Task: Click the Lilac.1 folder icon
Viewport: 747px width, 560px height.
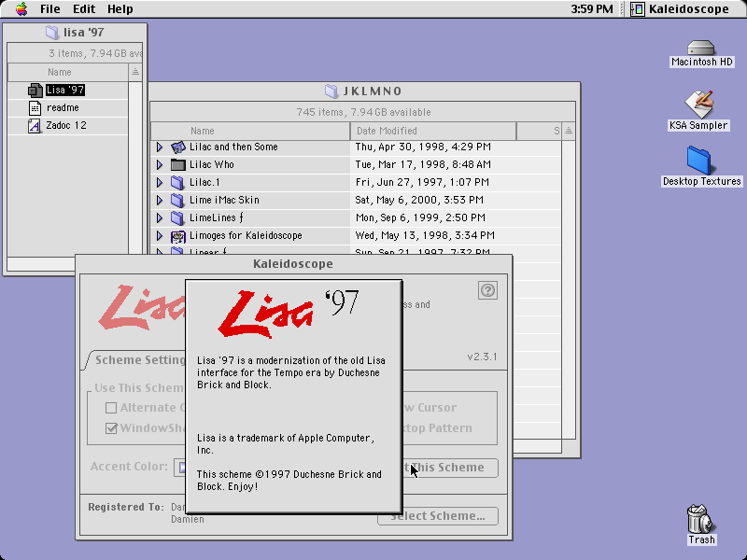Action: (x=177, y=182)
